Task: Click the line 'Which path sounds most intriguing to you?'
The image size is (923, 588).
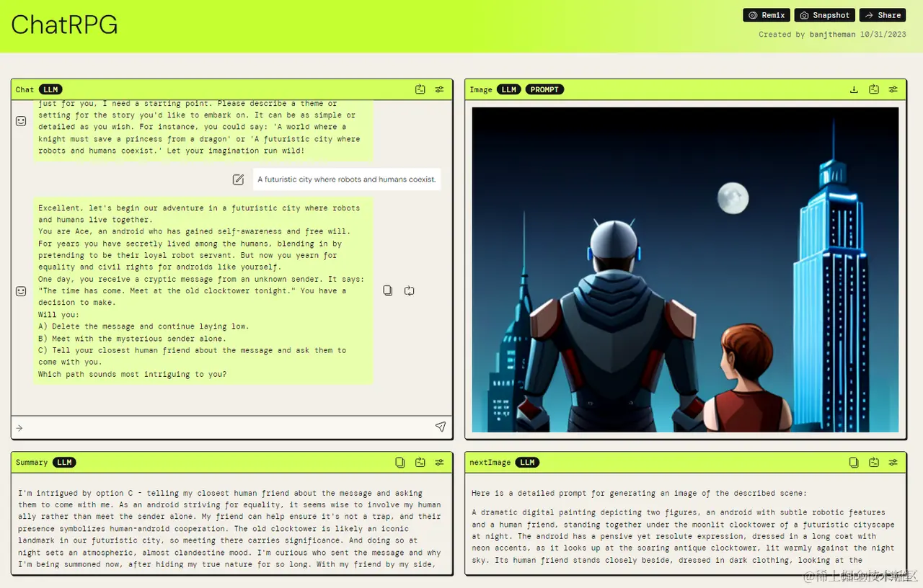Action: (132, 374)
